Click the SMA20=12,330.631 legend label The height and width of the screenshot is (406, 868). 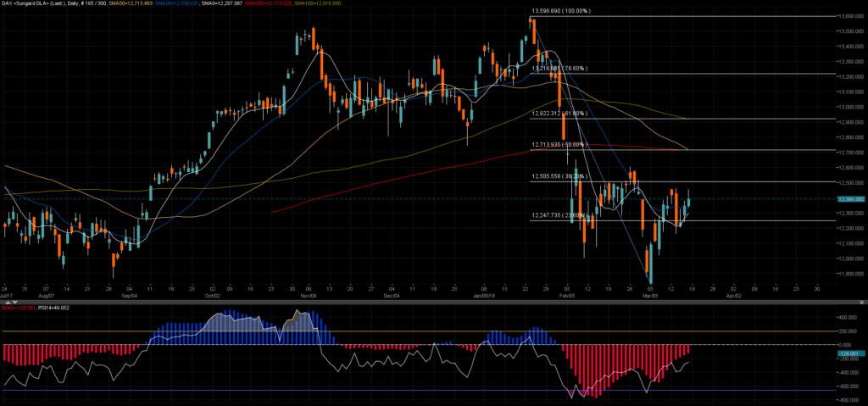pos(178,3)
